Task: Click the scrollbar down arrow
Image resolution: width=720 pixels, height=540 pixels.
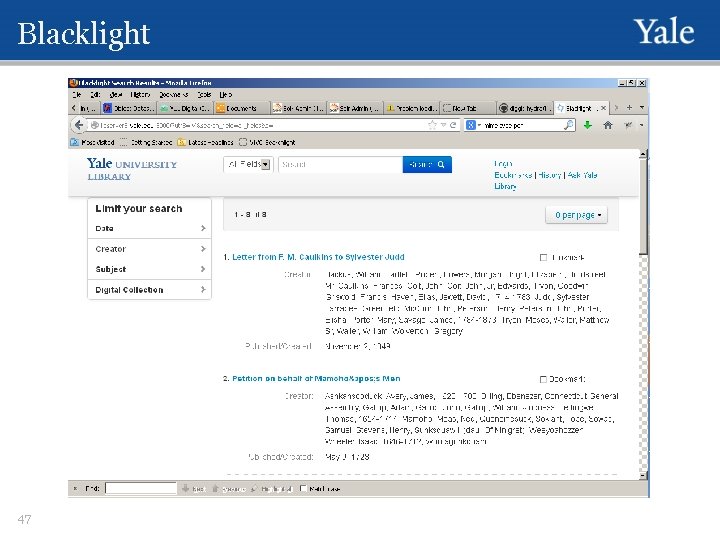Action: point(643,476)
